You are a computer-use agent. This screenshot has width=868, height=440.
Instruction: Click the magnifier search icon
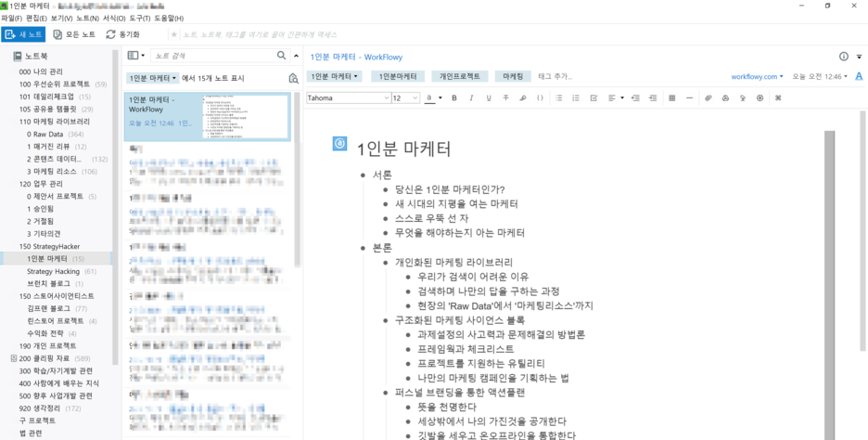[282, 56]
